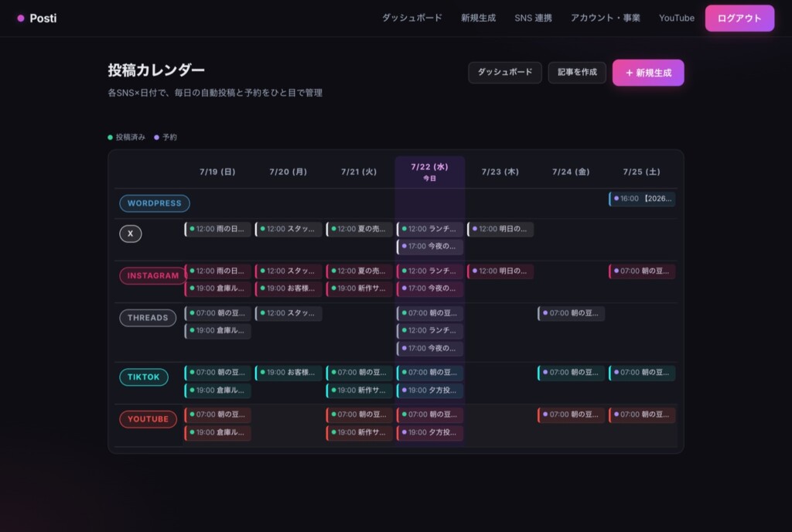The width and height of the screenshot is (792, 532).
Task: Open the Instagram 07:00 朝の豆 post on 7/25
Action: [x=642, y=271]
